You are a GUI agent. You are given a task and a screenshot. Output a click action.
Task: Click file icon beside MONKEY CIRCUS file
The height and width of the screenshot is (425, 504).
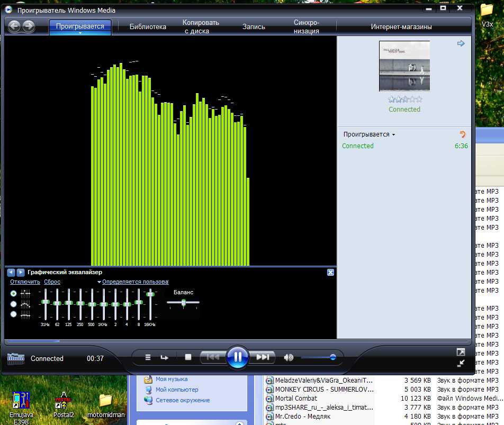(269, 390)
